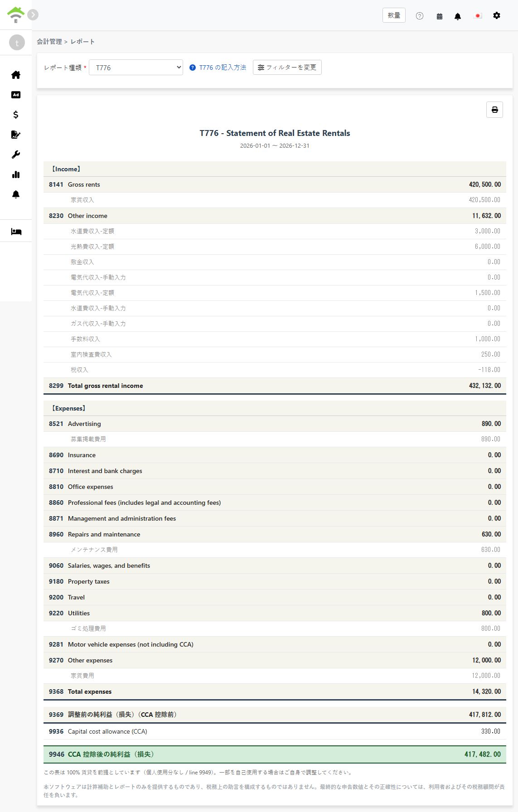Screen dimensions: 518x812
Task: Select the 9946 CCA 控除後の純利益 row
Action: pyautogui.click(x=275, y=754)
